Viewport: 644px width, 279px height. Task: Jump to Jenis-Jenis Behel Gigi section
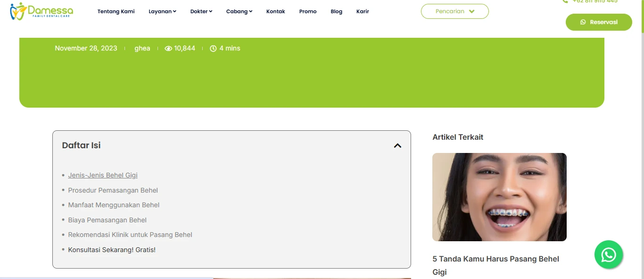103,175
